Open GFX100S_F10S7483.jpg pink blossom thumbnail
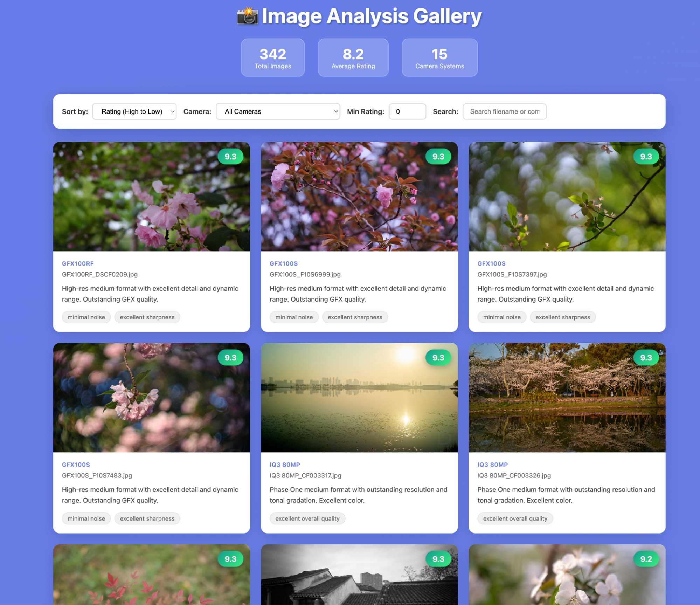 pyautogui.click(x=151, y=397)
